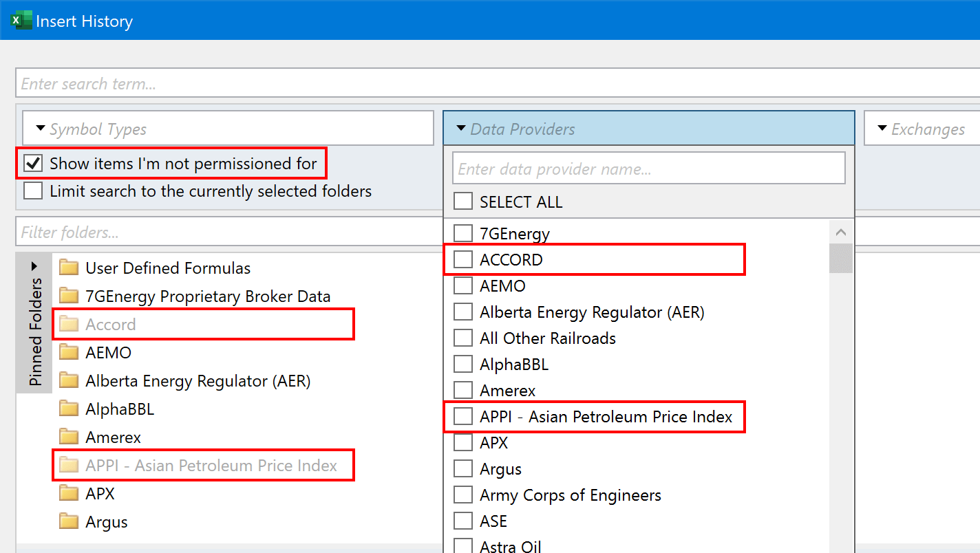Click the Excel icon in the title bar
The height and width of the screenshot is (553, 980).
(21, 21)
